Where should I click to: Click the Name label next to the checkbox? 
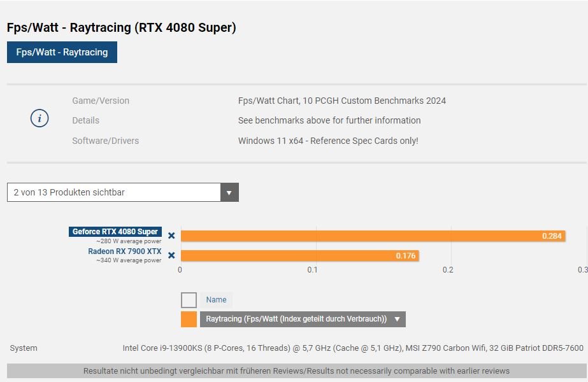(217, 300)
